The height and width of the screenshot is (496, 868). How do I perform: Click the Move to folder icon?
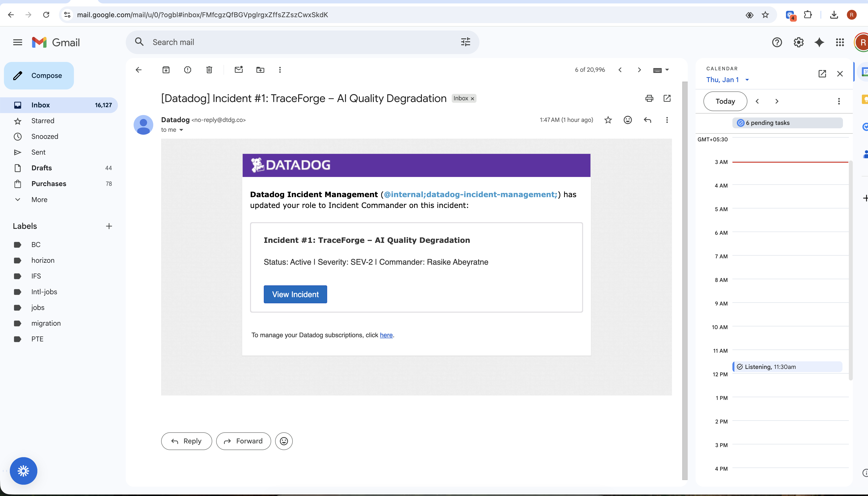click(260, 70)
